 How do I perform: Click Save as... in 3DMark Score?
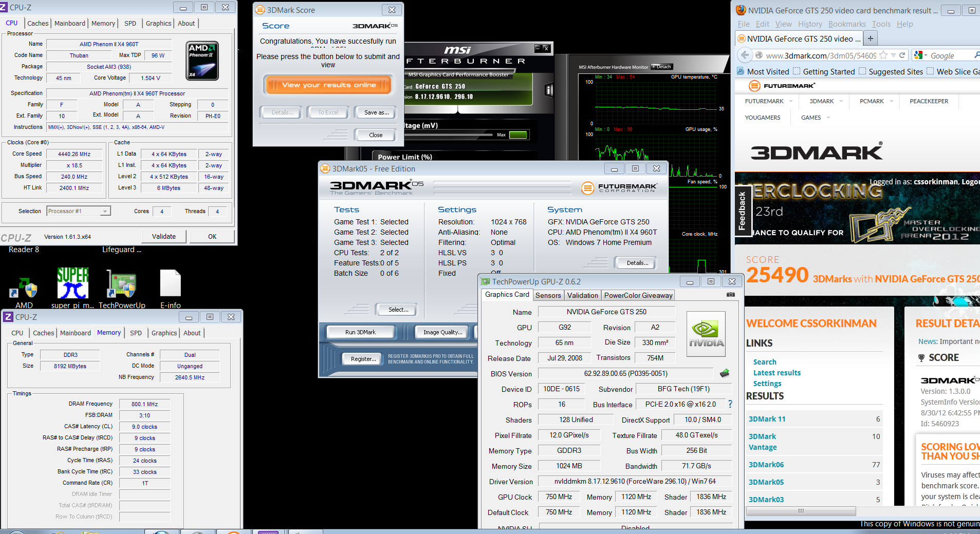[376, 112]
